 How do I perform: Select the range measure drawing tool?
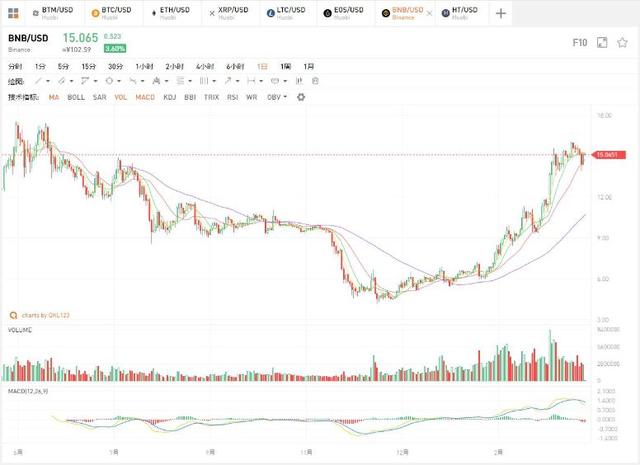tap(251, 81)
